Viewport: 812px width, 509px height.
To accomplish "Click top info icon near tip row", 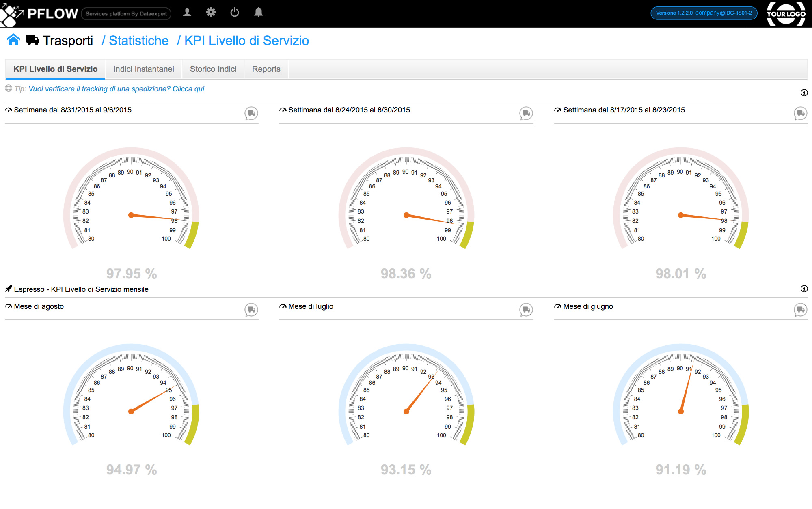I will point(804,93).
